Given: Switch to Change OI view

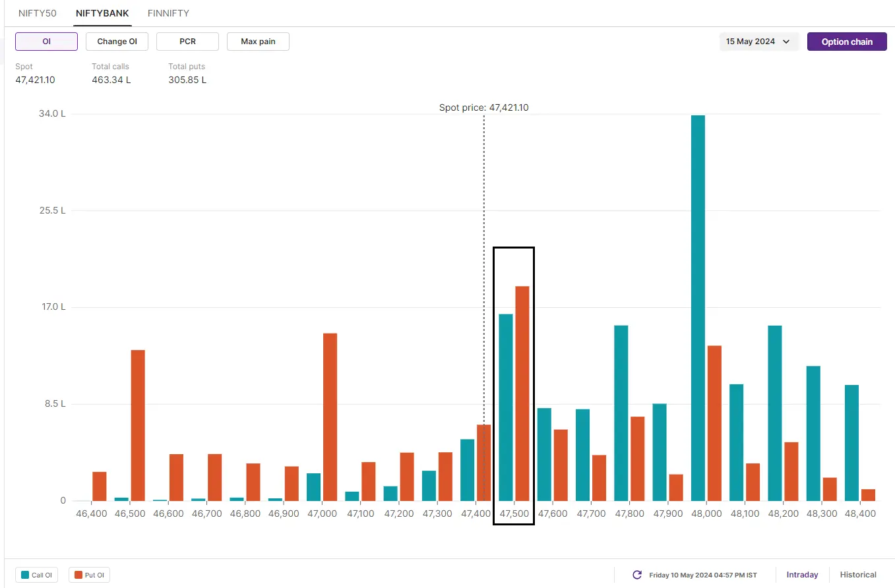Looking at the screenshot, I should (x=117, y=42).
